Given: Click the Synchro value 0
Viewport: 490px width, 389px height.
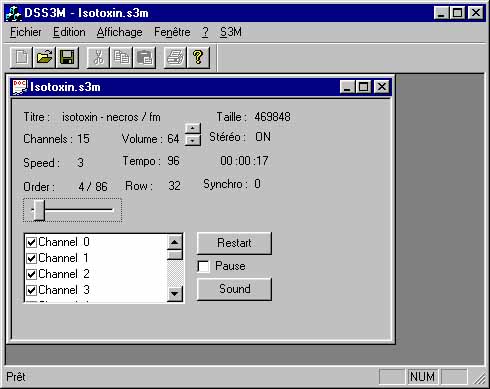Looking at the screenshot, I should point(257,184).
